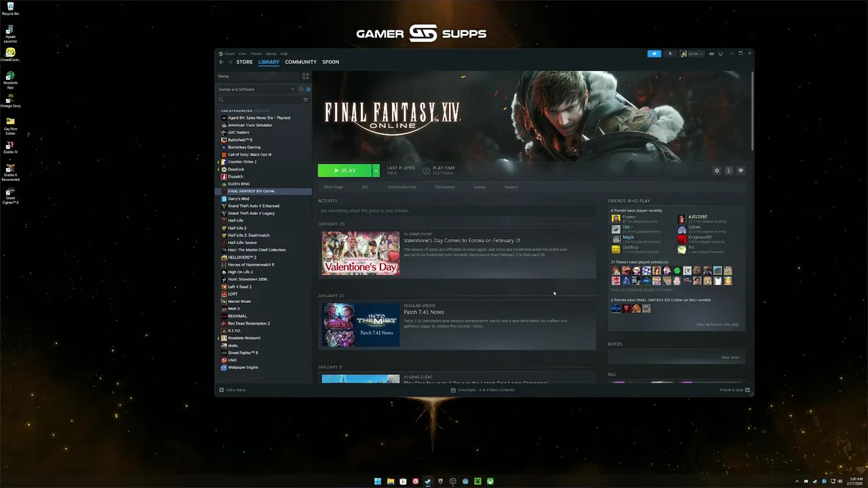Go back with the navigation arrow
868x488 pixels.
[221, 62]
